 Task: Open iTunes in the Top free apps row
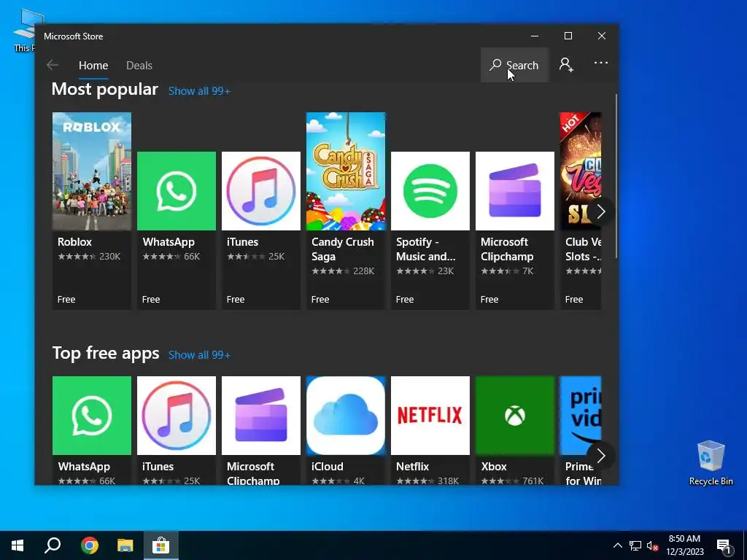coord(177,430)
